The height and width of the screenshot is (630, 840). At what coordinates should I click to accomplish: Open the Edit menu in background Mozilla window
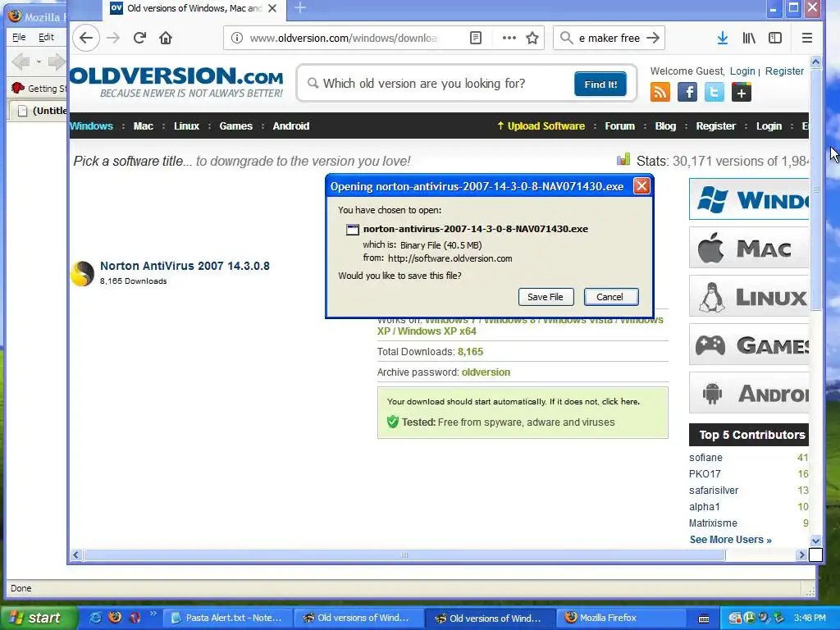point(46,37)
